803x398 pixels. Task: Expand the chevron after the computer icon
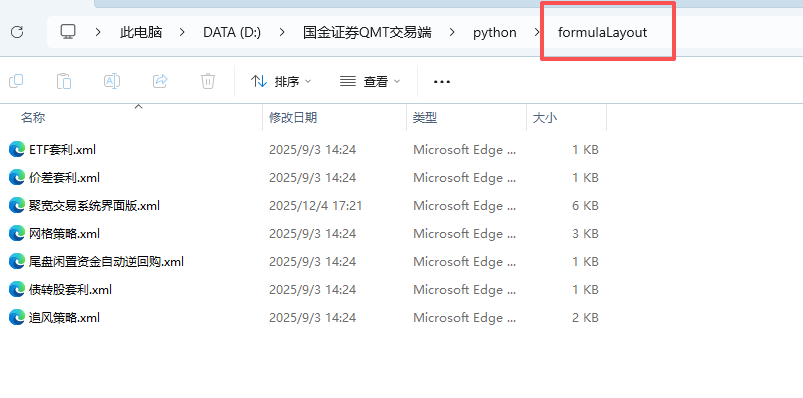(x=98, y=32)
